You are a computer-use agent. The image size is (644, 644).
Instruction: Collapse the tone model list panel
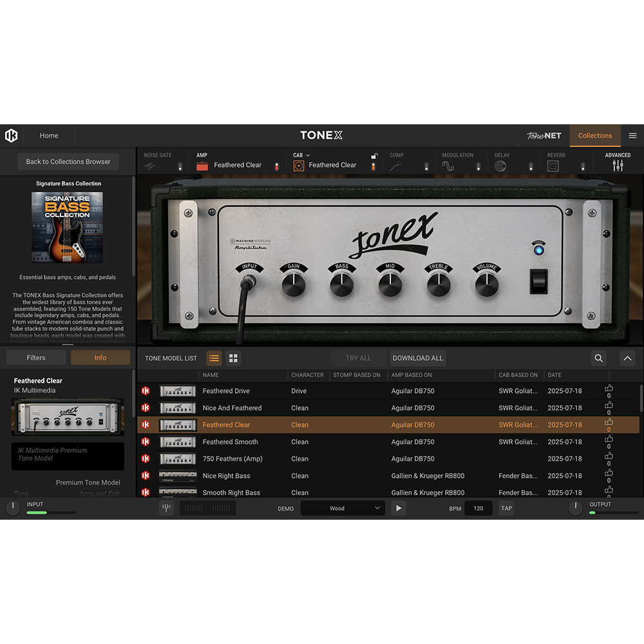tap(627, 358)
